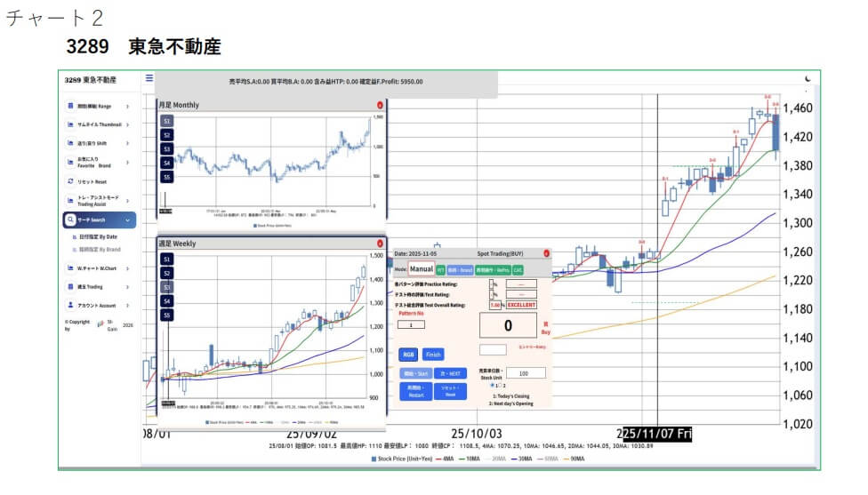The height and width of the screenshot is (495, 868).
Task: Click the Account person icon
Action: pos(70,305)
